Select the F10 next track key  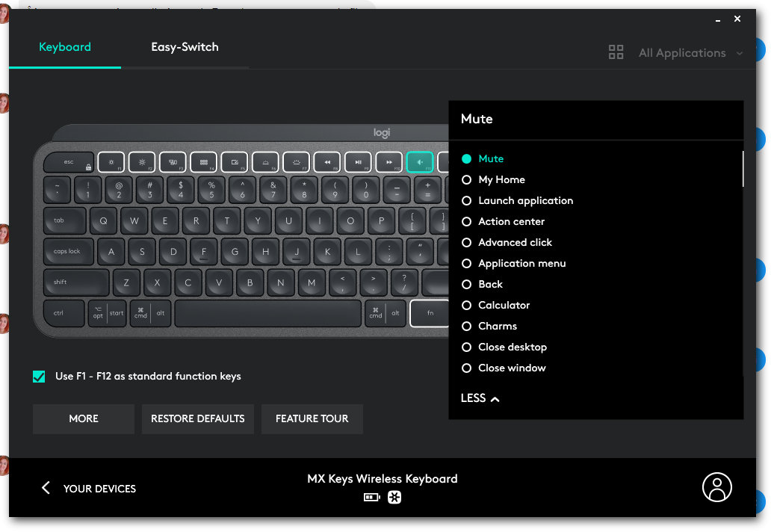(x=389, y=161)
